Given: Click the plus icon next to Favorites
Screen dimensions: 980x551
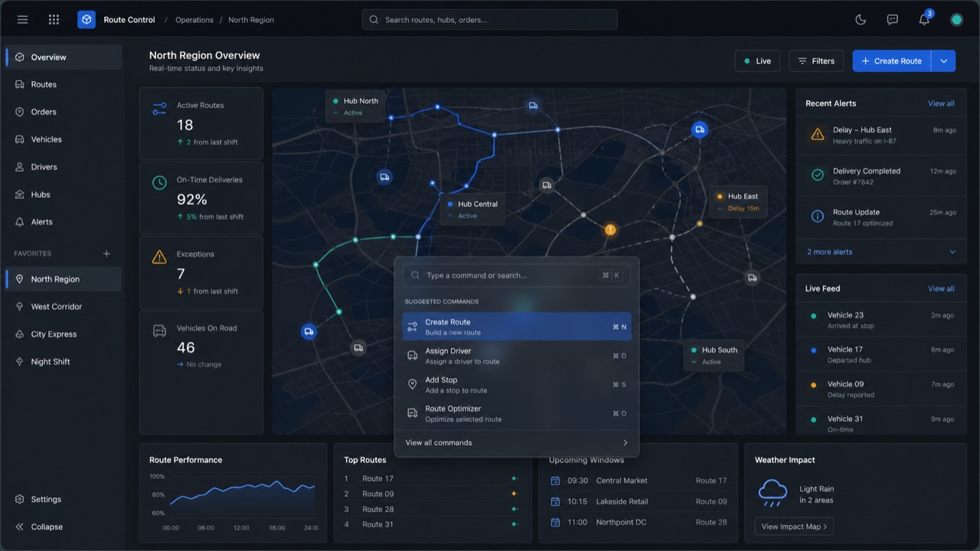Looking at the screenshot, I should coord(106,253).
